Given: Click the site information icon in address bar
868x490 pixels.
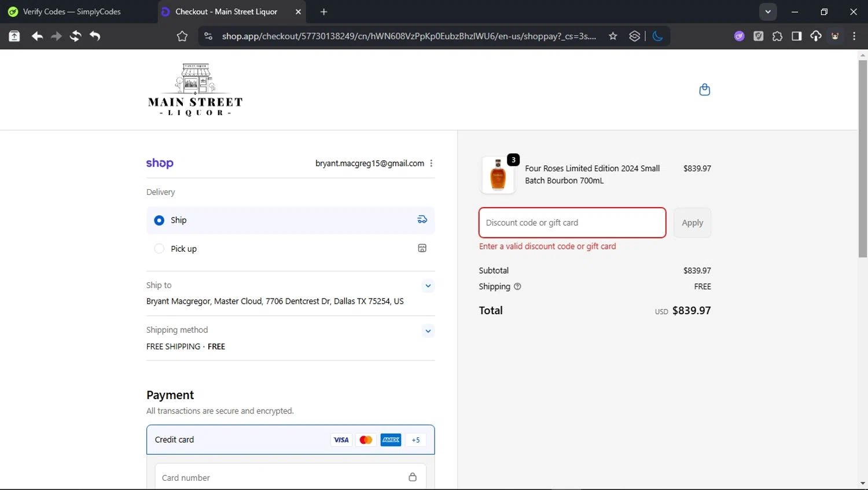Looking at the screenshot, I should (208, 36).
